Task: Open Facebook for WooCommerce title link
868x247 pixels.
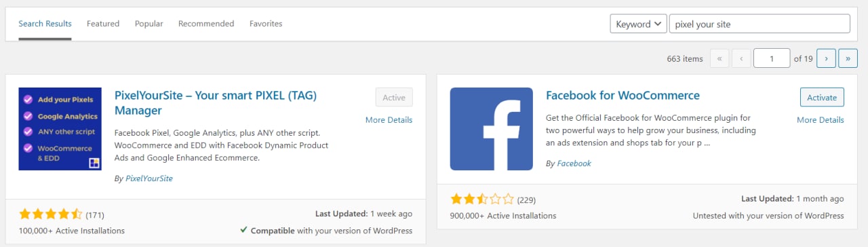Action: [x=623, y=96]
